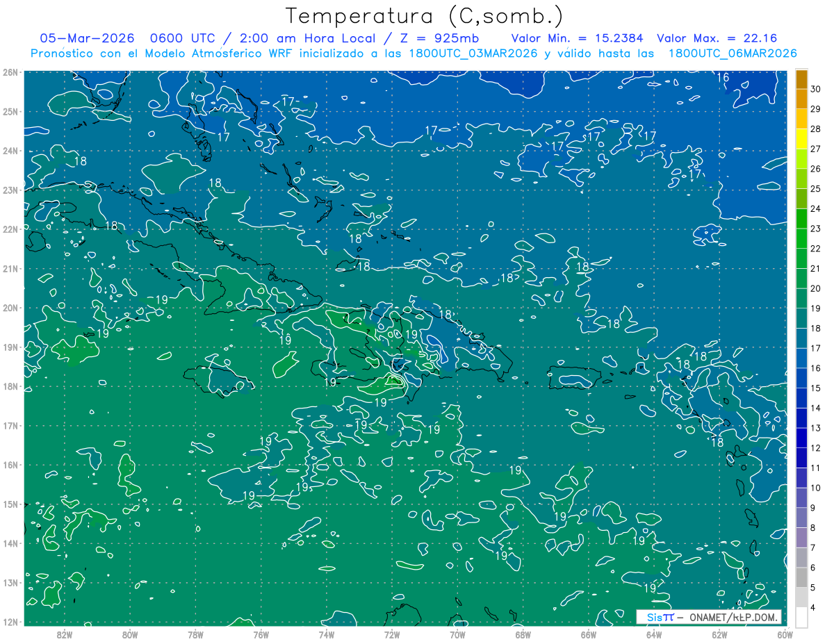834x644 pixels.
Task: Click the purple colorbar segment between 8 and 9
Action: (x=801, y=518)
